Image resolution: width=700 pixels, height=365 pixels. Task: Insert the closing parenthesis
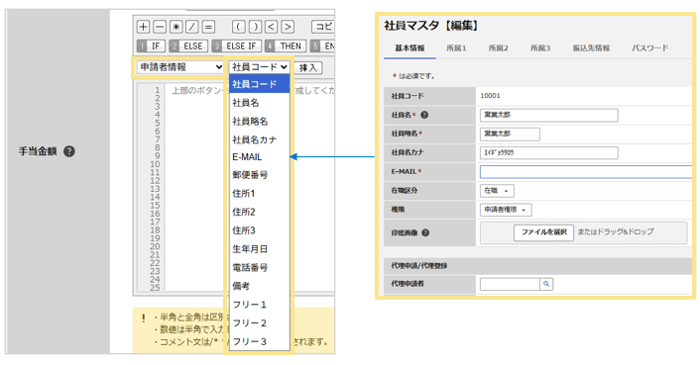255,27
